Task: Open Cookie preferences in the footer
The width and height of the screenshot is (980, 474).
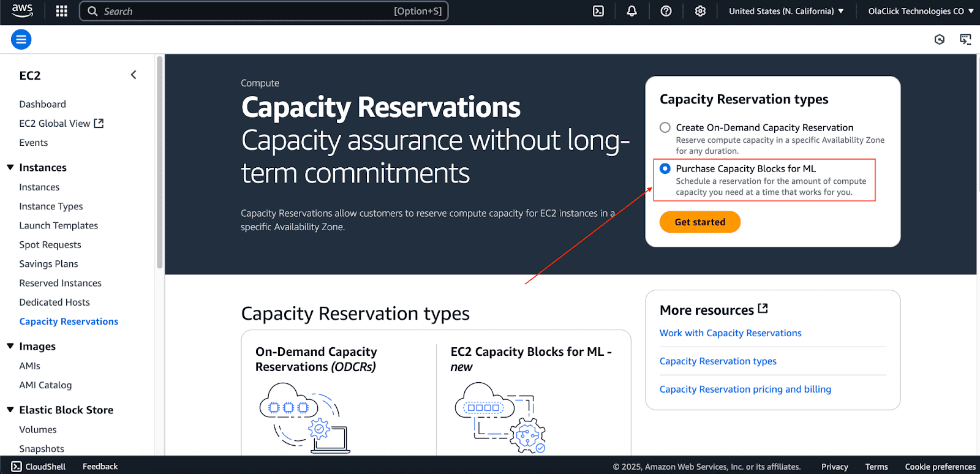Action: pyautogui.click(x=940, y=467)
